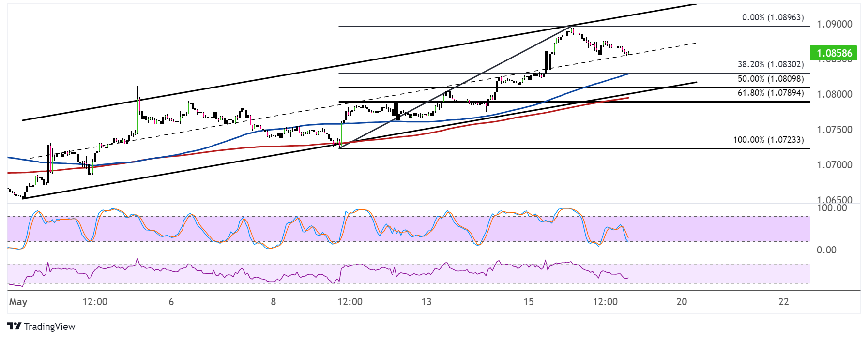Click the 1.08000 price axis label

click(x=834, y=94)
